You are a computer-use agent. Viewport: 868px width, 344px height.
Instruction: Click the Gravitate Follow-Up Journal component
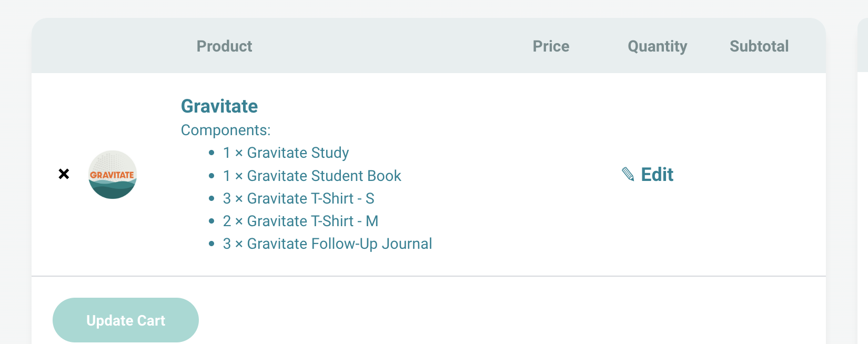(327, 244)
